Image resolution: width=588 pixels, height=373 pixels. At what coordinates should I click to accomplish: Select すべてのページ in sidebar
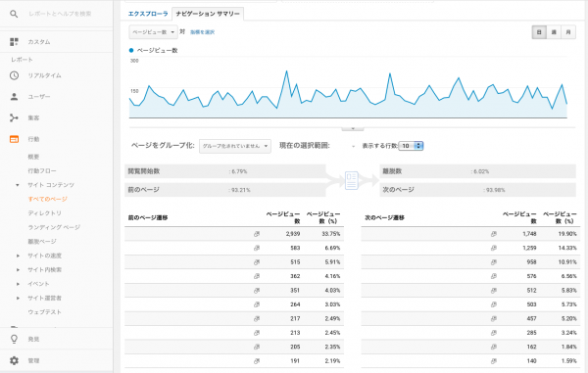47,200
